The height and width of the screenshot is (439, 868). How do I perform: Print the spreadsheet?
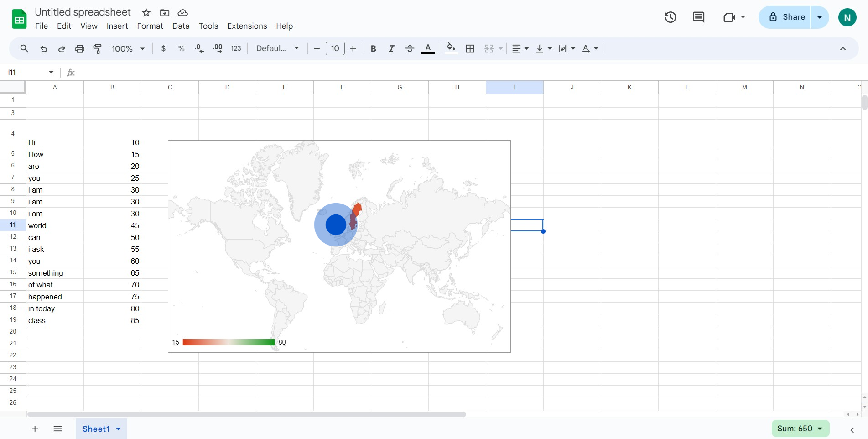click(80, 49)
